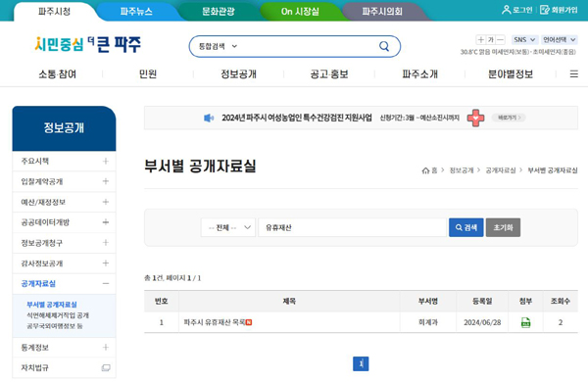Go to pagination page 1
This screenshot has height=382, width=588.
(361, 363)
